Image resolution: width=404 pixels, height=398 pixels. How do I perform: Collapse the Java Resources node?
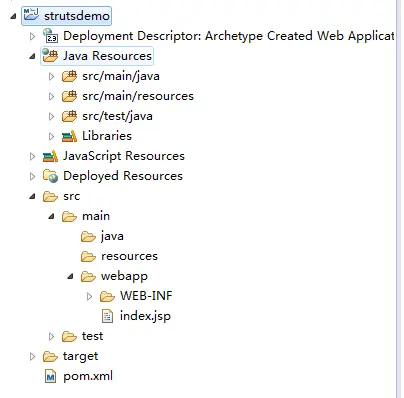(32, 56)
